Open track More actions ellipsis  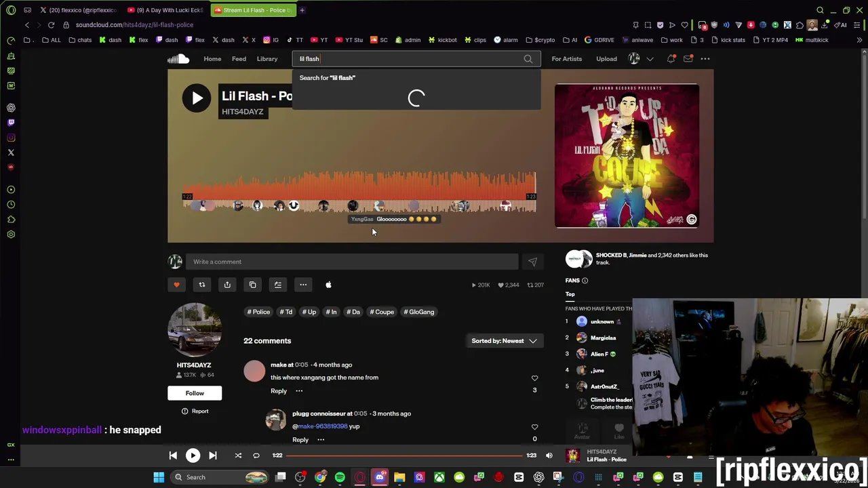click(x=303, y=285)
